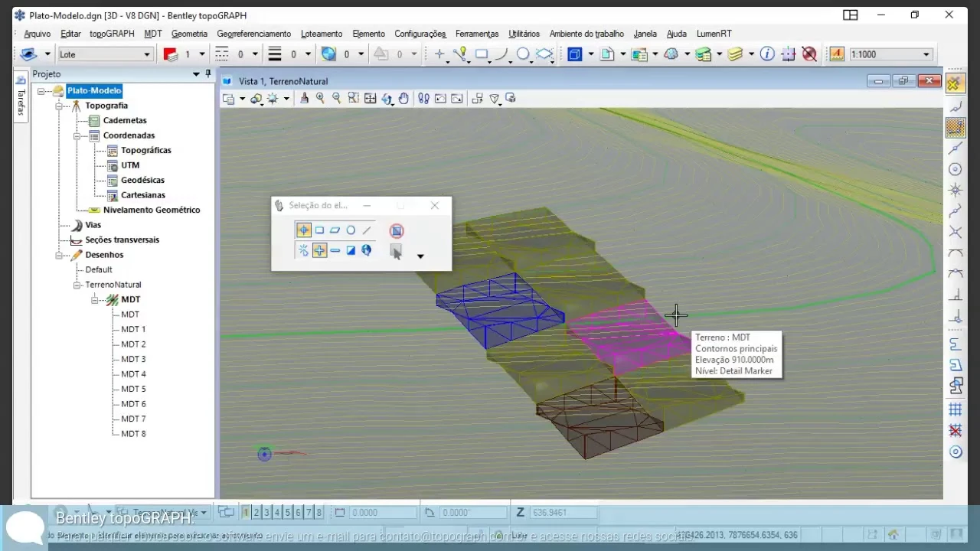Click the Update View brush icon
Screen dimensions: 980x551
tap(305, 98)
